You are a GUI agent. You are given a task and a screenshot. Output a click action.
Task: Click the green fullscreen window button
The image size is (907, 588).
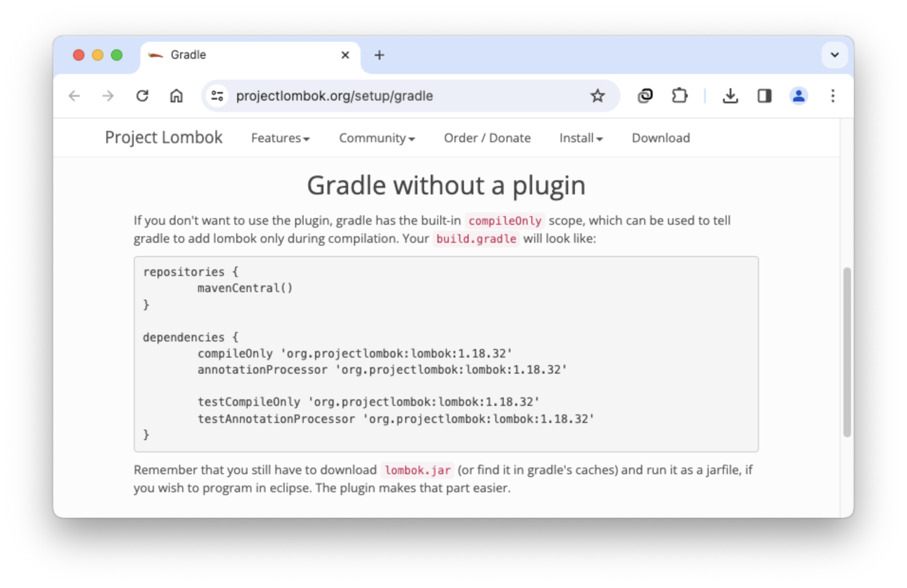click(x=117, y=55)
